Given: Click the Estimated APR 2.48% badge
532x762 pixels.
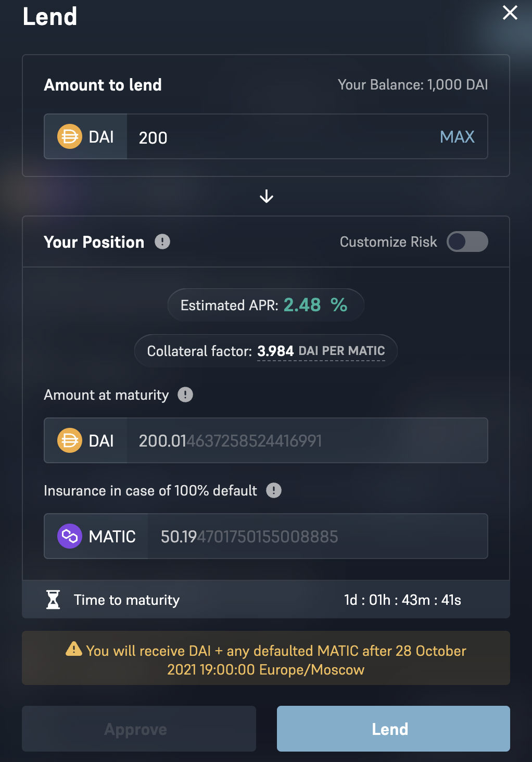Looking at the screenshot, I should (x=265, y=305).
